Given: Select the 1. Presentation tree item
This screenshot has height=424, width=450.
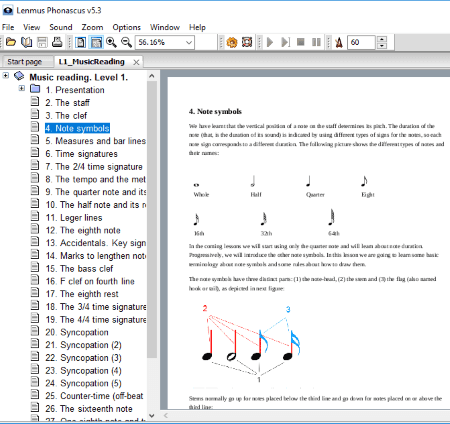Looking at the screenshot, I should coord(75,90).
